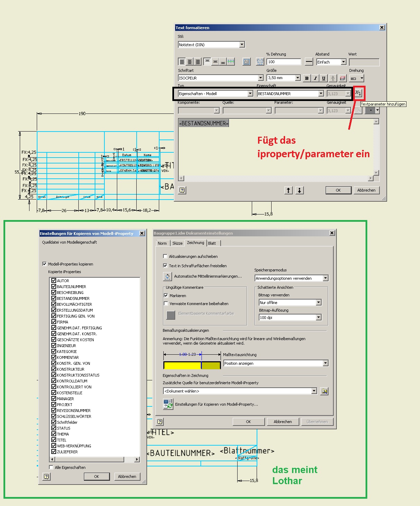This screenshot has height=506, width=420.
Task: Click the stretch width icon beside % Dehnung
Action: point(260,62)
